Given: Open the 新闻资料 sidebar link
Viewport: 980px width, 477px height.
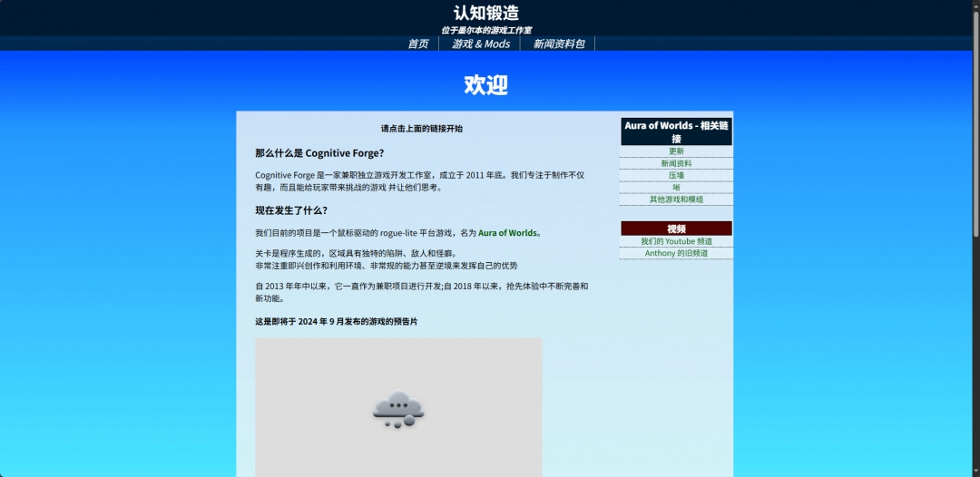Looking at the screenshot, I should 676,163.
